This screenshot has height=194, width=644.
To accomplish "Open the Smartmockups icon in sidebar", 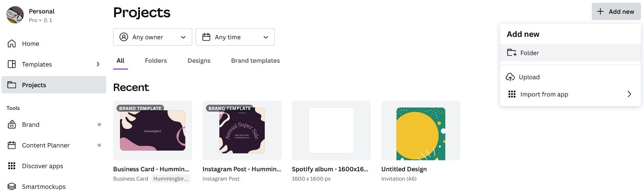I will pos(12,186).
